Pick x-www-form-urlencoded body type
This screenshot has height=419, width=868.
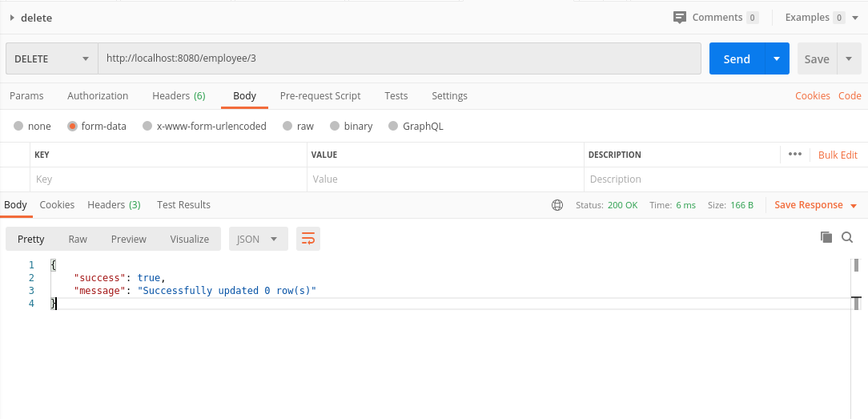tap(147, 126)
